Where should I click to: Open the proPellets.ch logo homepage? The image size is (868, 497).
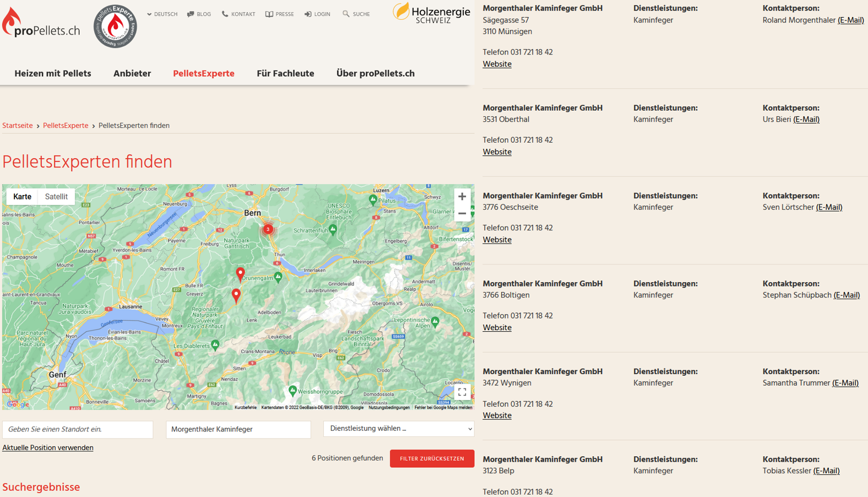[x=41, y=23]
